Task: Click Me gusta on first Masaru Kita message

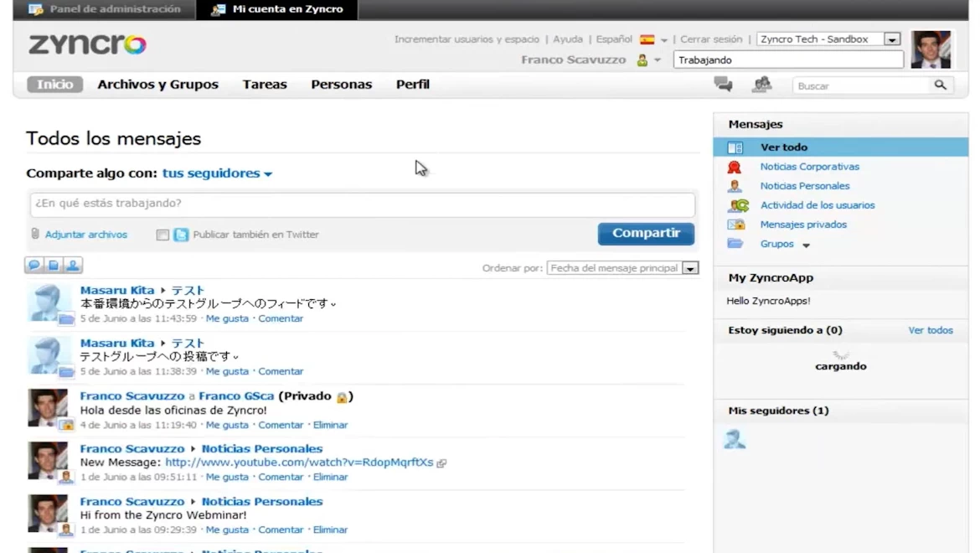Action: point(227,318)
